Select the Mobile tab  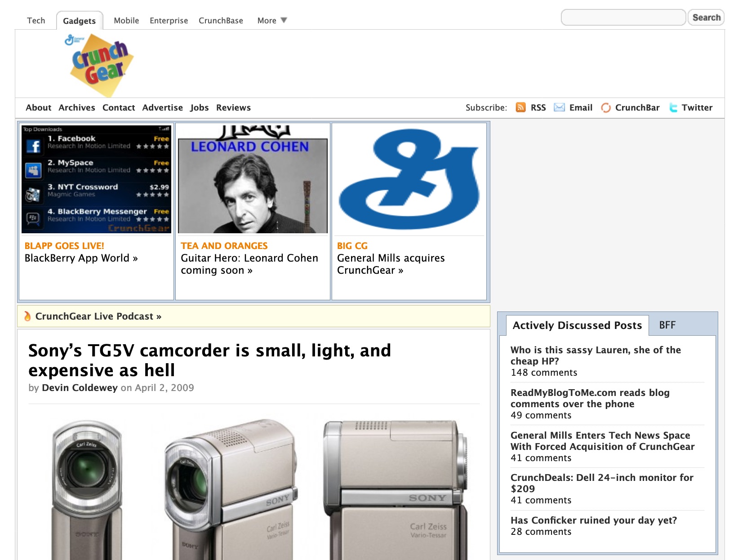[126, 20]
